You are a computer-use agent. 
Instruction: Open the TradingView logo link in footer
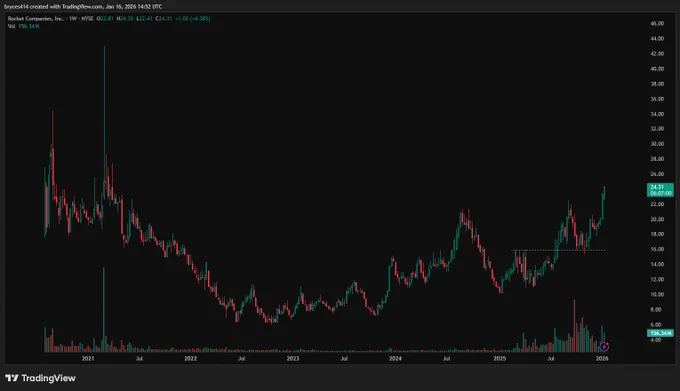[40, 378]
